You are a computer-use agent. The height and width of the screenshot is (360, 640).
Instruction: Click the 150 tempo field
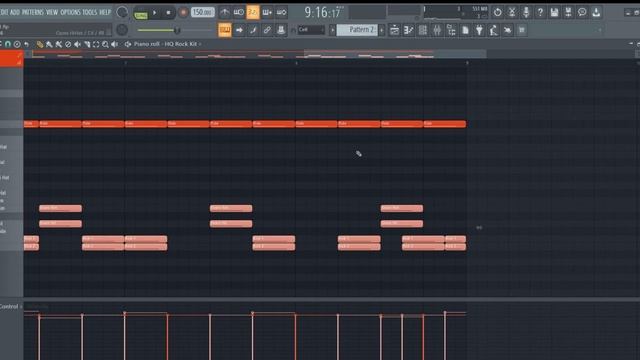tap(202, 13)
